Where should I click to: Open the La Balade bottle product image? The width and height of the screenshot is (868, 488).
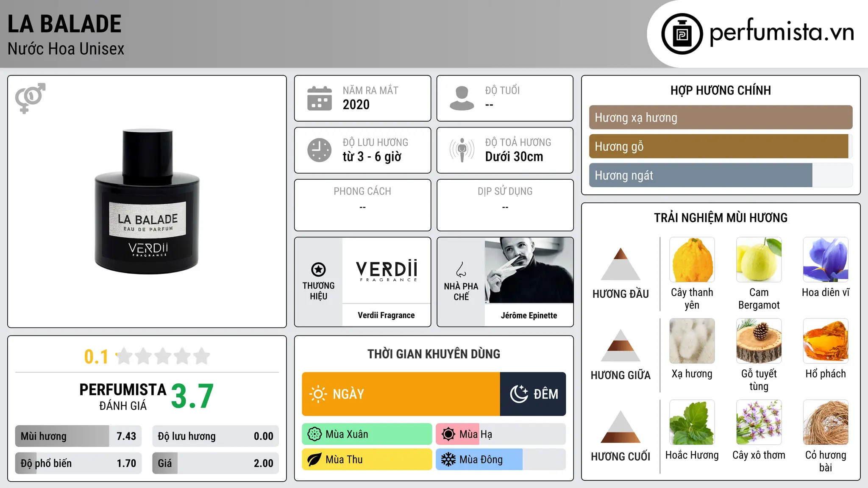[x=147, y=202]
